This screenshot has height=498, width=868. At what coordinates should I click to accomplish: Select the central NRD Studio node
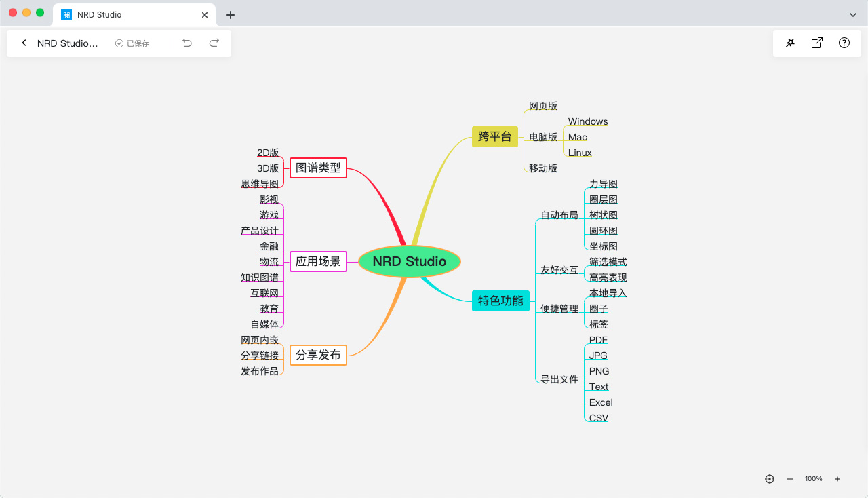pos(410,262)
